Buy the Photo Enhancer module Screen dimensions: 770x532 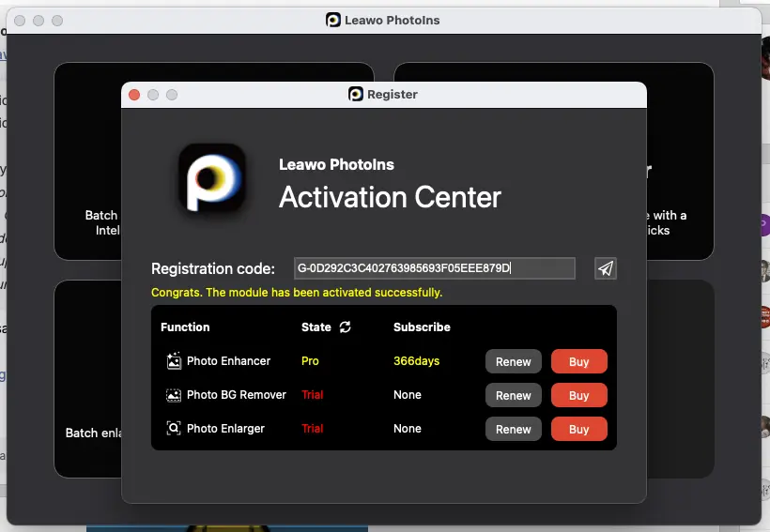[x=579, y=361]
